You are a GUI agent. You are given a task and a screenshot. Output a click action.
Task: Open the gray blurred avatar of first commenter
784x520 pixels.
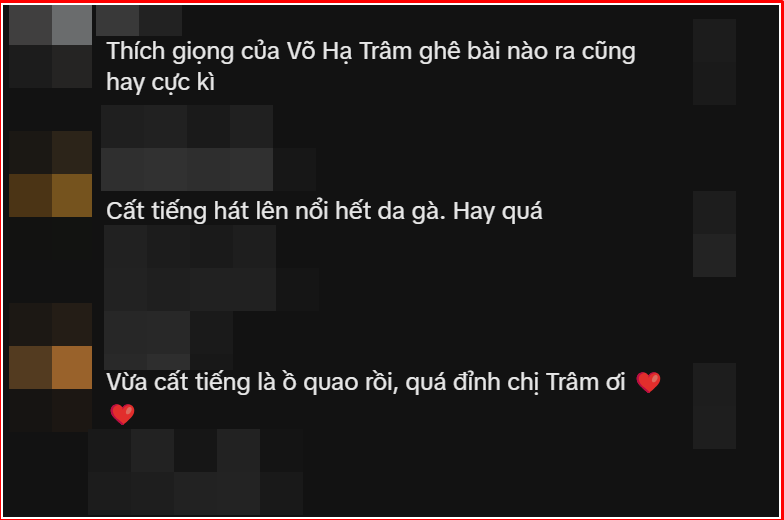pyautogui.click(x=50, y=46)
